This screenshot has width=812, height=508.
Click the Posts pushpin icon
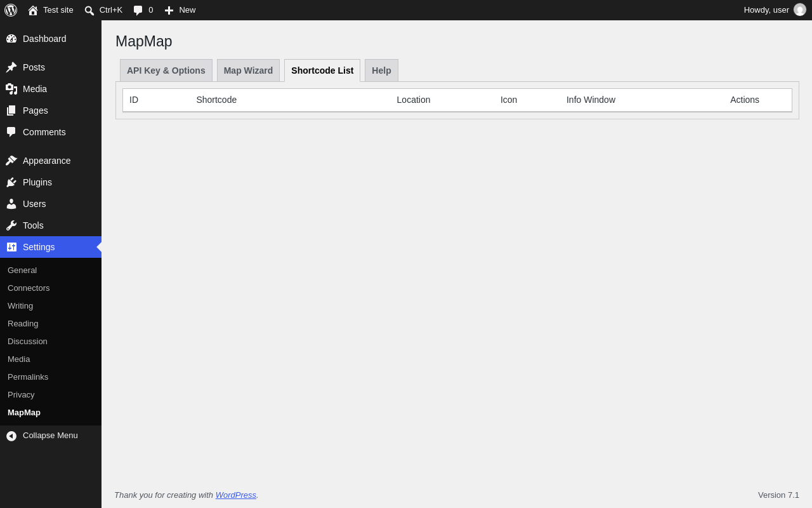(x=11, y=67)
